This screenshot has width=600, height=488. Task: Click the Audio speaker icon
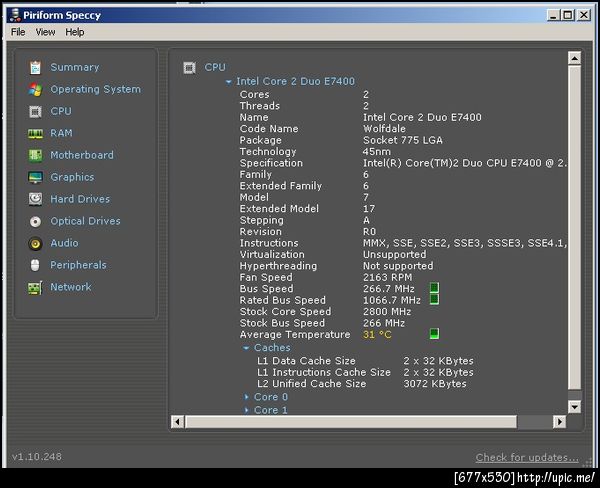coord(35,243)
